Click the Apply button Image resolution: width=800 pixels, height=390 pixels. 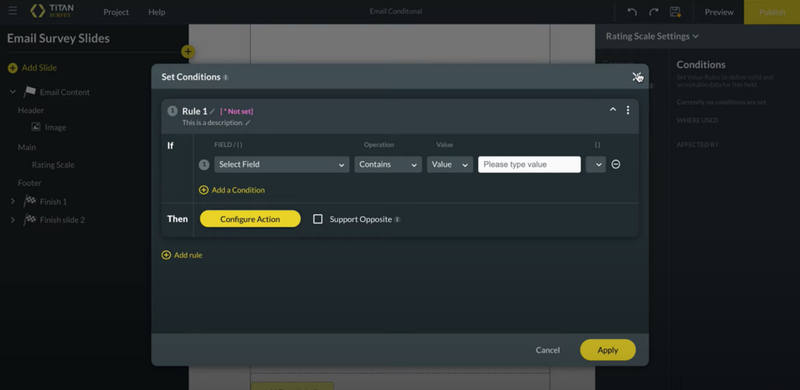point(608,350)
